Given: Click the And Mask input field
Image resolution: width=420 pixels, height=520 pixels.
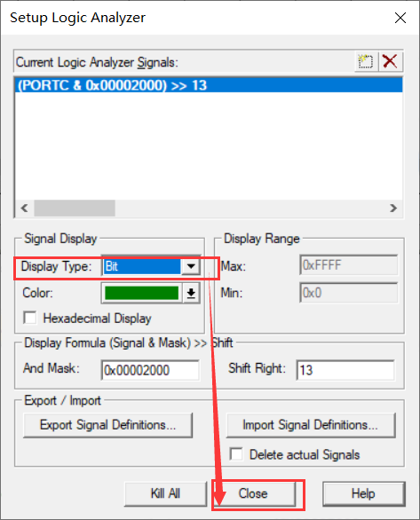Looking at the screenshot, I should (150, 370).
